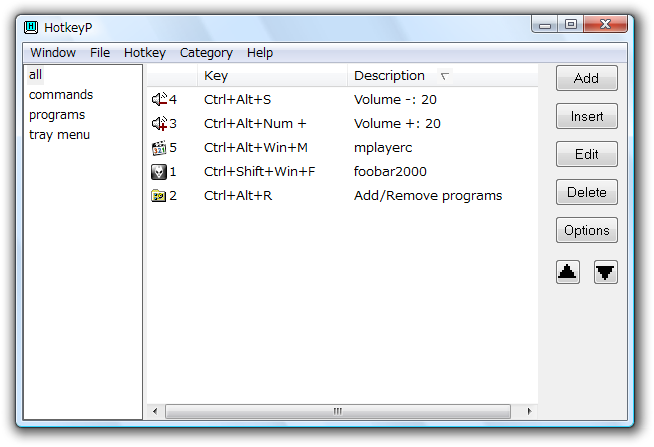
Task: Click the "Volume -: 20" description
Action: pyautogui.click(x=395, y=100)
